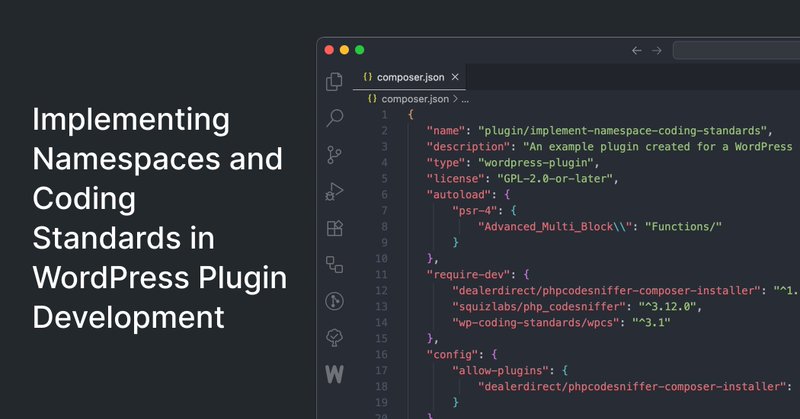Screen dimensions: 800x419
Task: Close the composer.json tab
Action: click(x=455, y=77)
